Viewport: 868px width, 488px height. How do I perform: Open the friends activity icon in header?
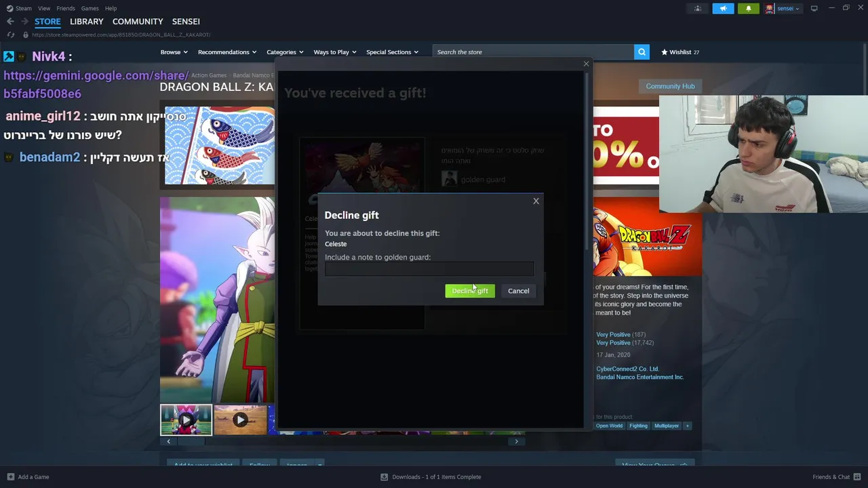[698, 8]
